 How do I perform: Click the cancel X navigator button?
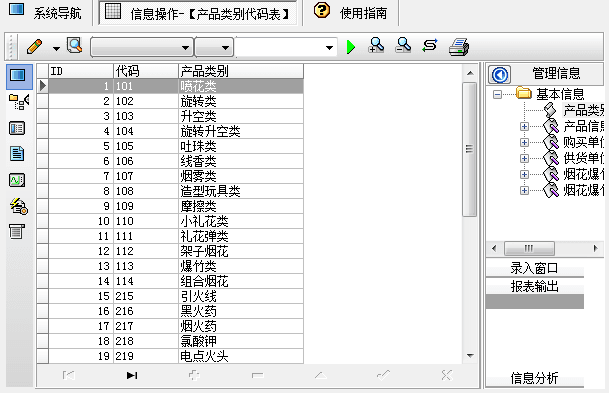[447, 375]
